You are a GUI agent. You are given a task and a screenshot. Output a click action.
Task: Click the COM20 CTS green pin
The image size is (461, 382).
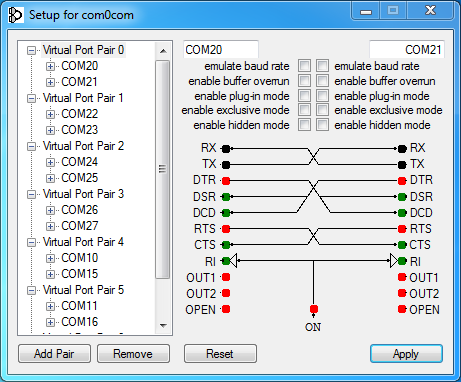pyautogui.click(x=226, y=245)
